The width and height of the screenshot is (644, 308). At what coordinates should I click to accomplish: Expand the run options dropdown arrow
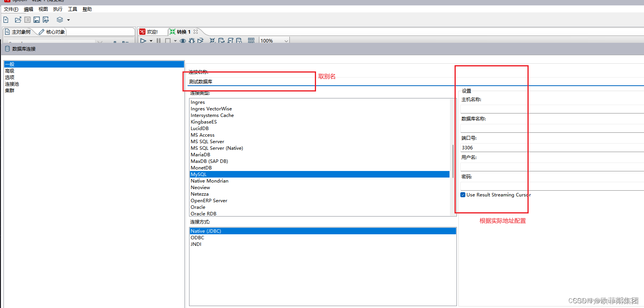pyautogui.click(x=151, y=41)
